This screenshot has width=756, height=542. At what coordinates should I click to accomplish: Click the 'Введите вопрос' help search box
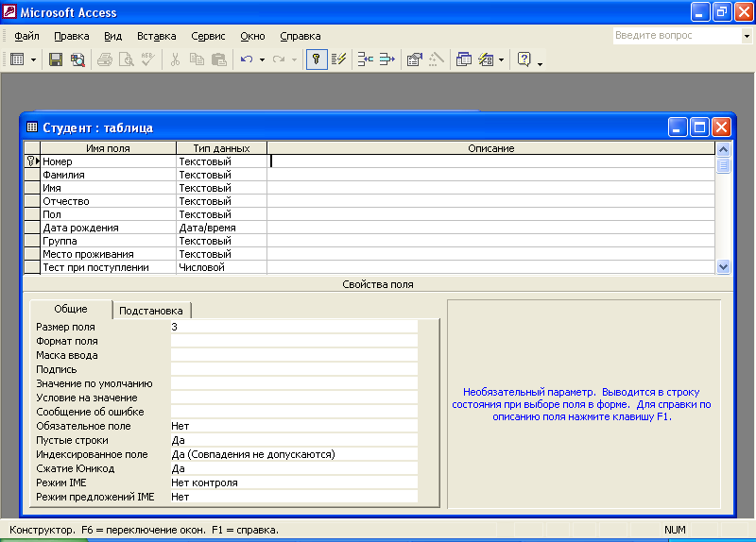point(677,36)
